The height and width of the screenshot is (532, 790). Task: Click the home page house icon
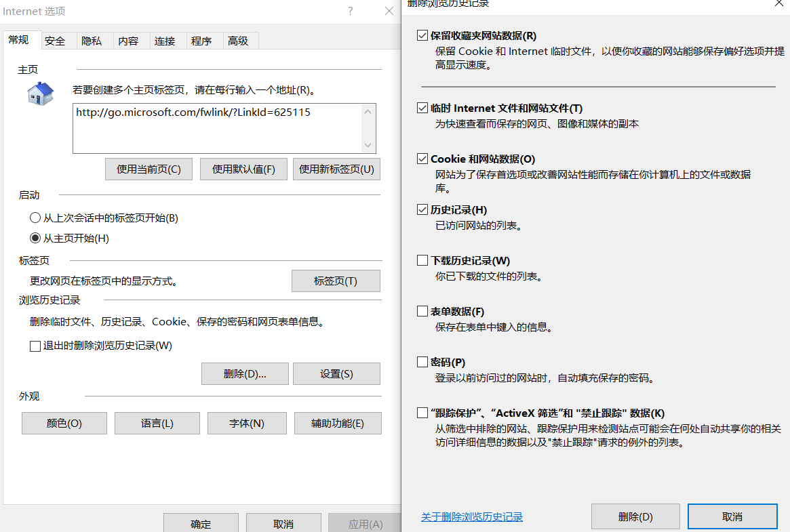click(40, 93)
